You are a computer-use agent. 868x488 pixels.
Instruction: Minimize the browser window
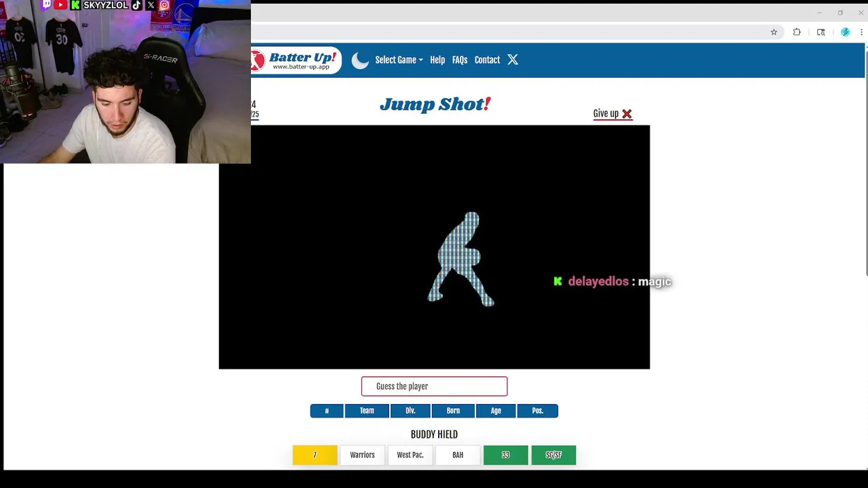tap(819, 13)
